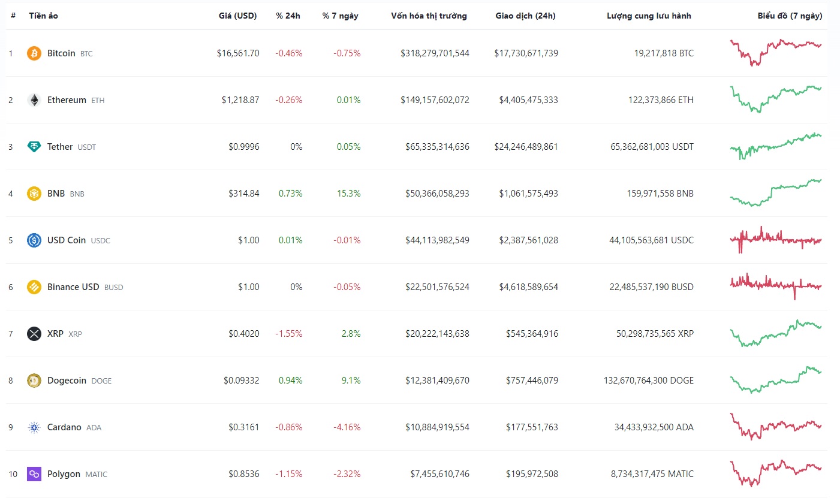Viewport: 840px width, 504px height.
Task: Select Polygon supply 8,734,317,475 MATIC
Action: [652, 474]
